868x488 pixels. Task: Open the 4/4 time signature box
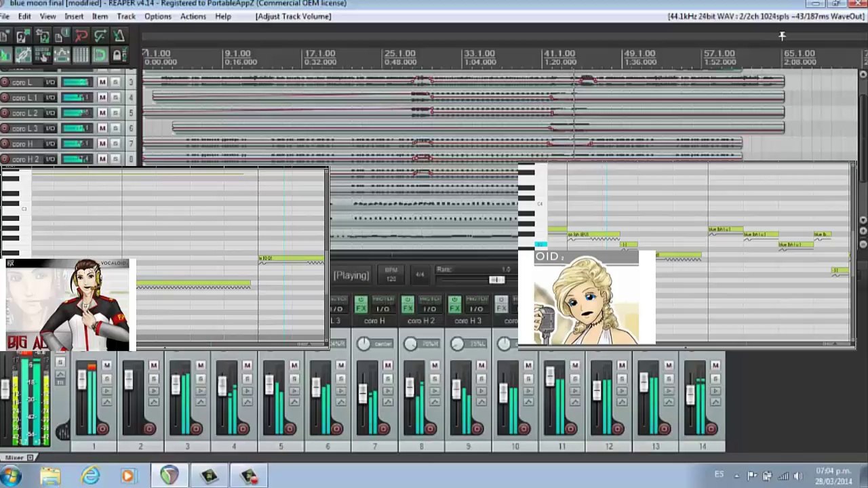[x=420, y=274]
